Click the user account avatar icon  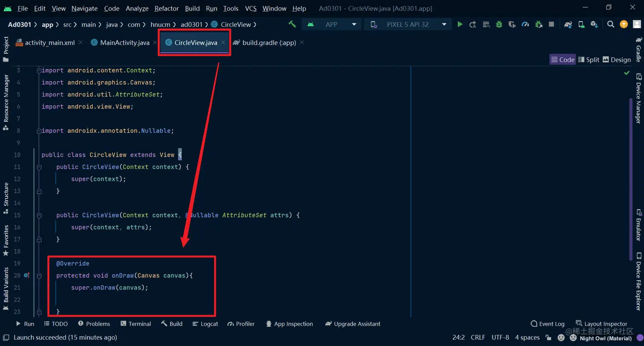click(x=637, y=24)
